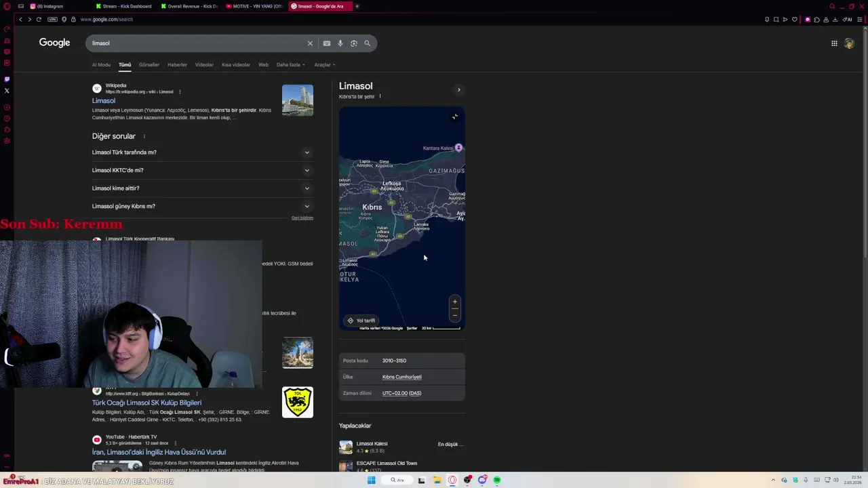Image resolution: width=868 pixels, height=488 pixels.
Task: Submit search with magnifier icon
Action: pos(368,43)
